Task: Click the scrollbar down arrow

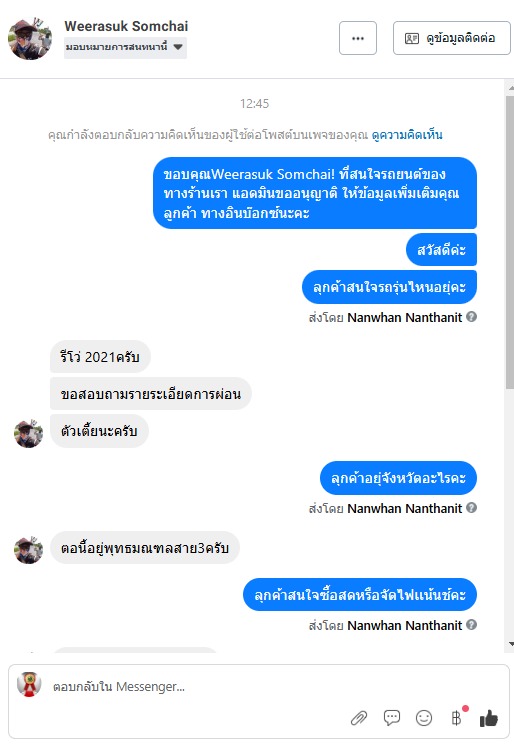Action: pos(511,644)
